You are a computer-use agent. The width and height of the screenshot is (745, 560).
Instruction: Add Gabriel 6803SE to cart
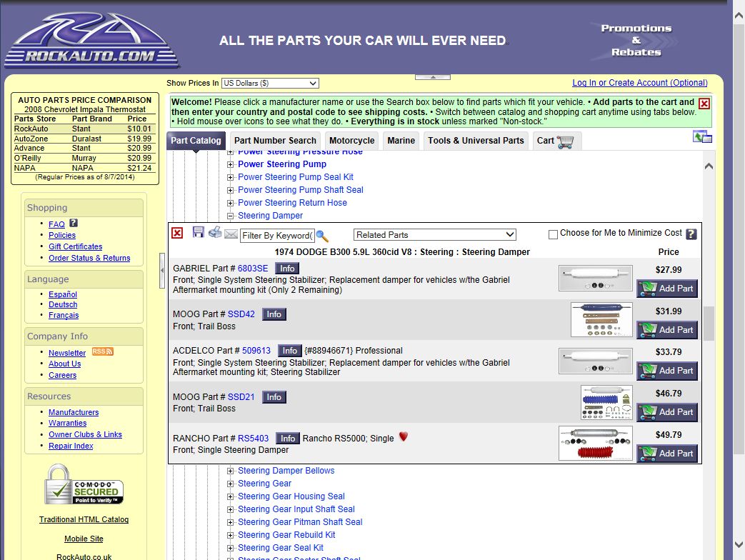[667, 289]
